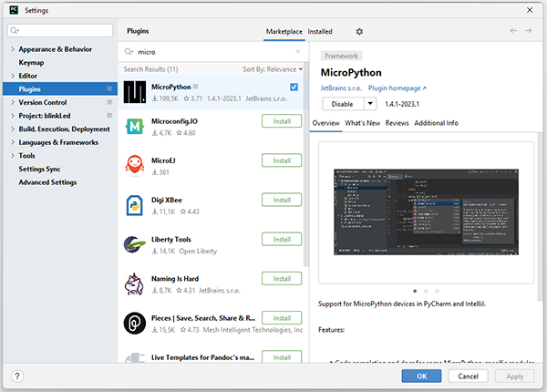Install the MicroEJ plugin
Screen dimensions: 547x392
[x=282, y=160]
